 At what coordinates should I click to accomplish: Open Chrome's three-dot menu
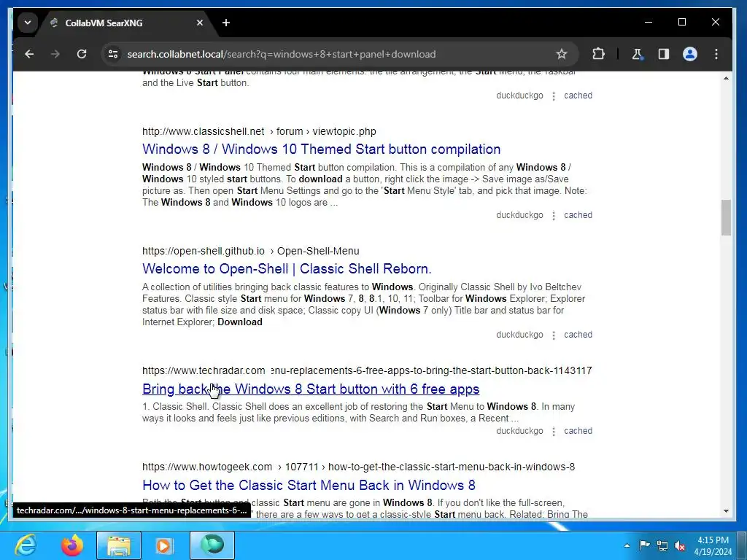(716, 54)
